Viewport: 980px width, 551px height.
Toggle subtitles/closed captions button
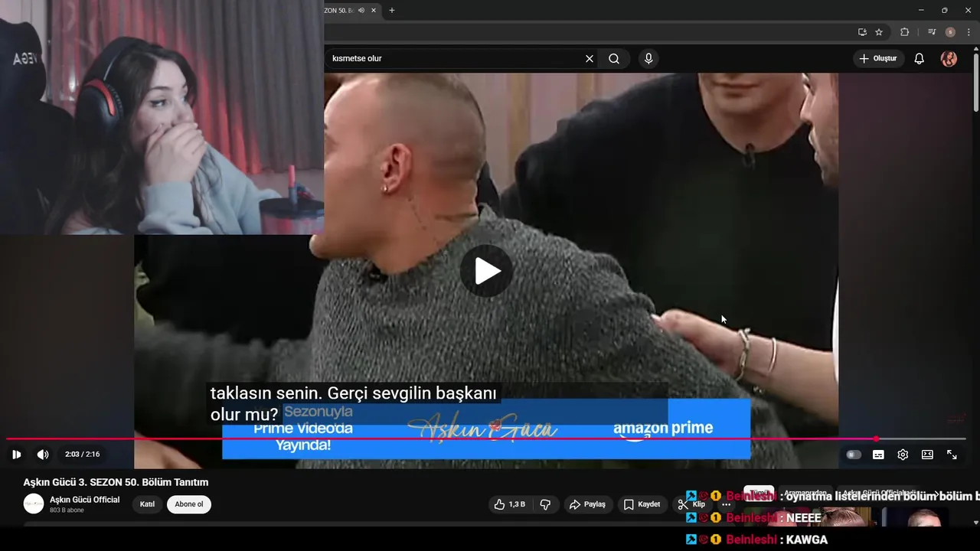(x=878, y=455)
